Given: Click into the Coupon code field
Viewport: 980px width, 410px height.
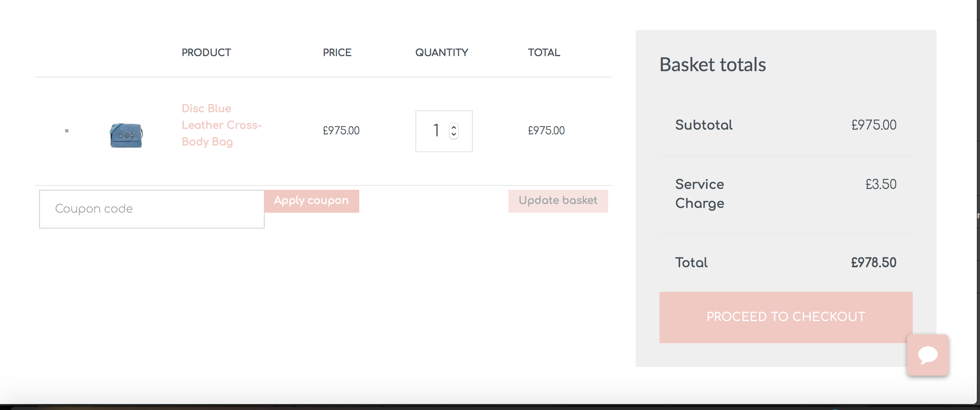Looking at the screenshot, I should pyautogui.click(x=152, y=209).
